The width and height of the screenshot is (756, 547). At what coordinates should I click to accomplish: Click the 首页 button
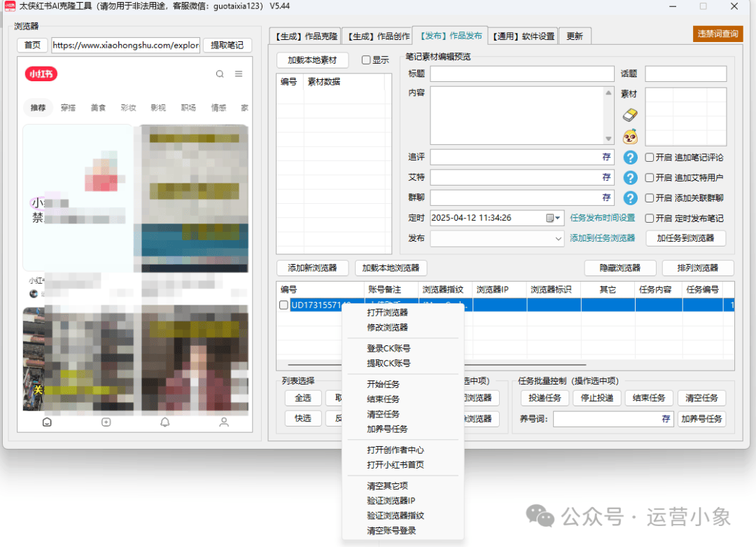point(32,46)
